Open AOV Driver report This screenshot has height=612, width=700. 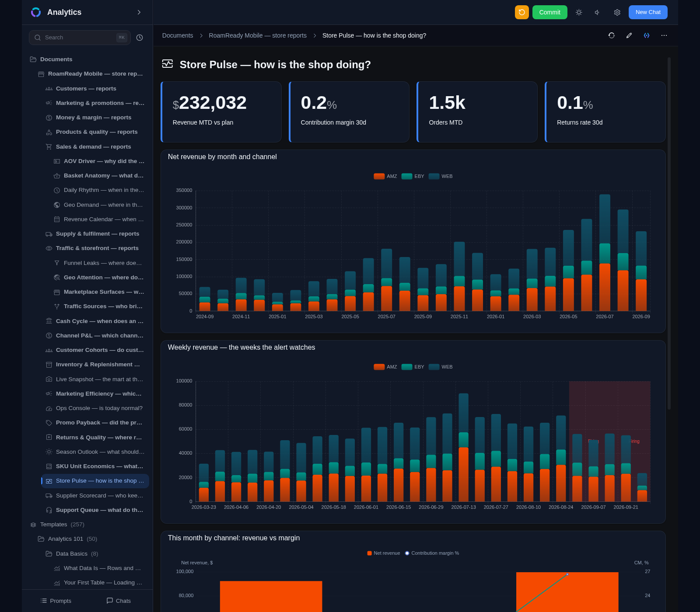(99, 161)
